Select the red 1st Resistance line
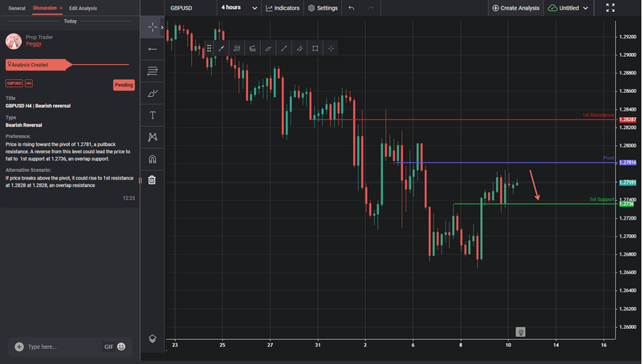 463,119
